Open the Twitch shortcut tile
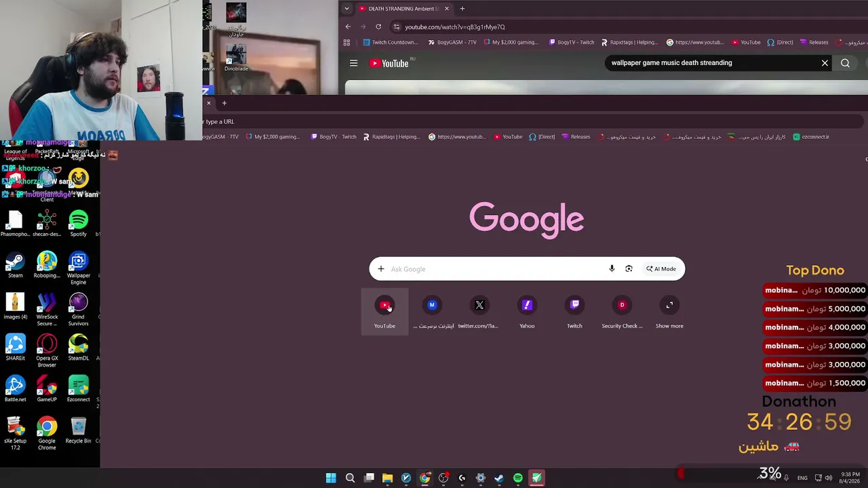Screen dimensions: 868x488 (574, 312)
